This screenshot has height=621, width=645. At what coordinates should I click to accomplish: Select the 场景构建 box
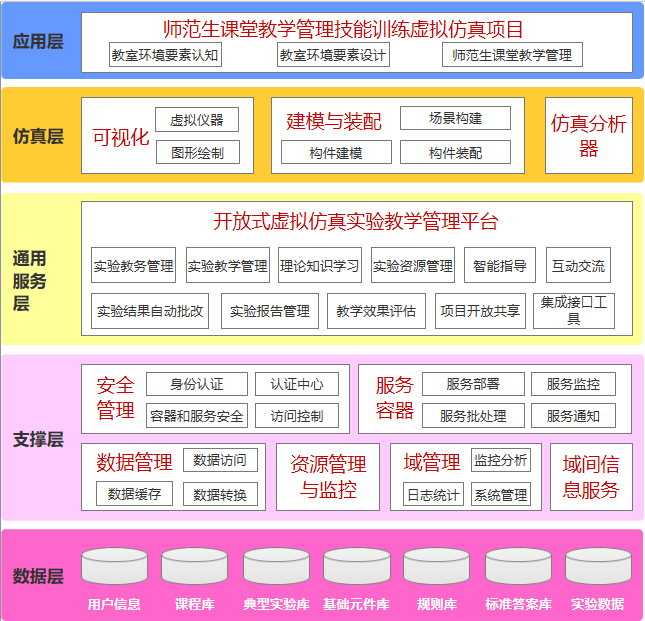(455, 118)
